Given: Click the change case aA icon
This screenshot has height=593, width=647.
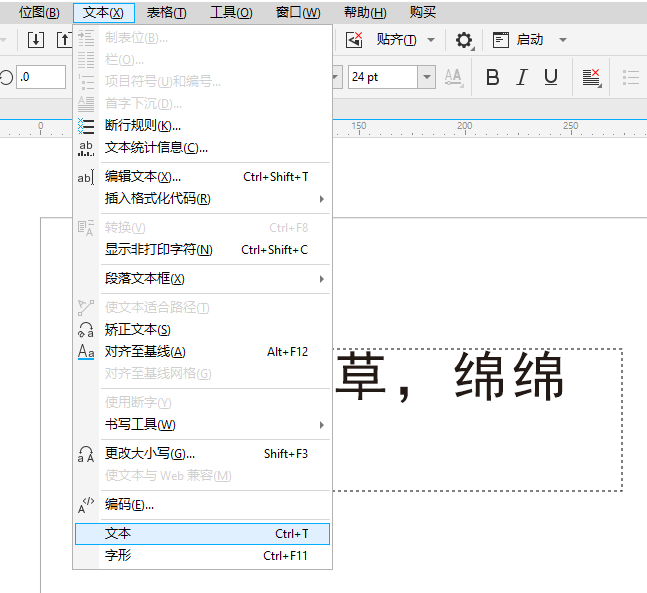Looking at the screenshot, I should (x=86, y=454).
